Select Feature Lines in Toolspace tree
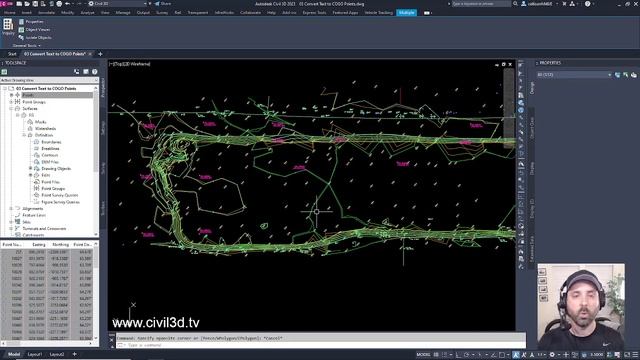 34,215
